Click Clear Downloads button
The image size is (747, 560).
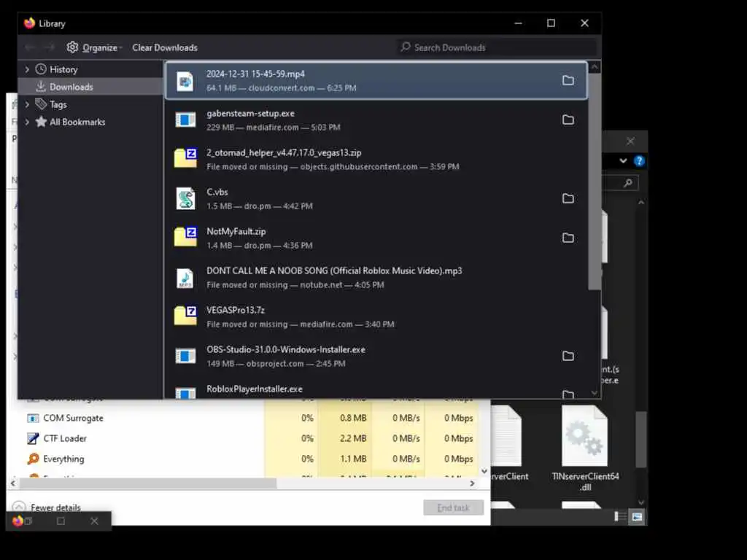165,47
